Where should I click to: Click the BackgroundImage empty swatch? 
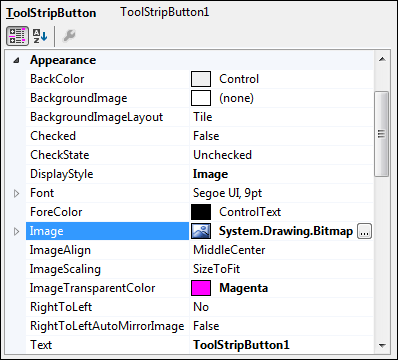pos(201,98)
